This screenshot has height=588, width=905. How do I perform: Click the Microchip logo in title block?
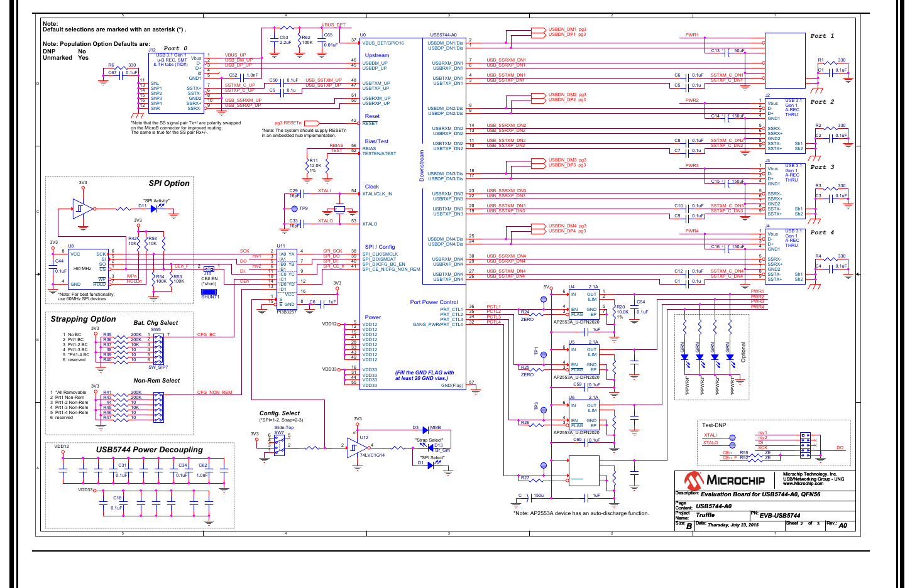point(725,481)
